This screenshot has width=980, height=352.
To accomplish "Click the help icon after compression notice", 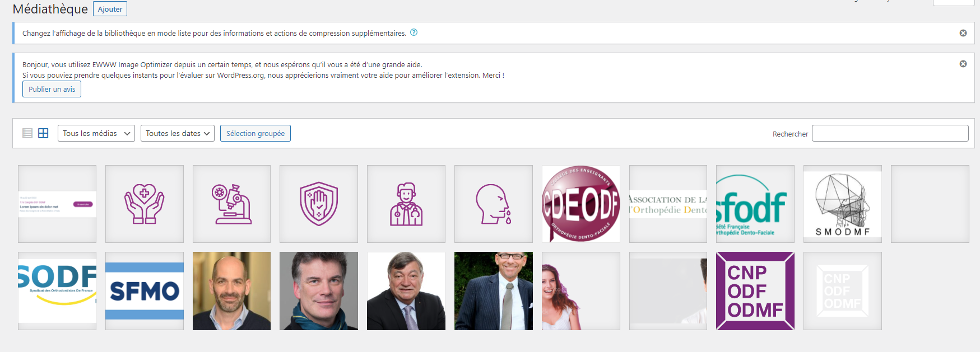I will click(414, 32).
